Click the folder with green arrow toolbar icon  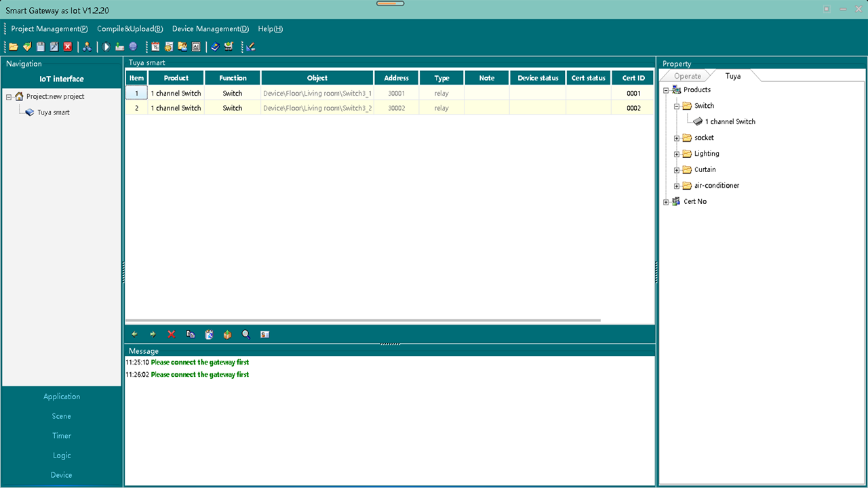point(27,47)
